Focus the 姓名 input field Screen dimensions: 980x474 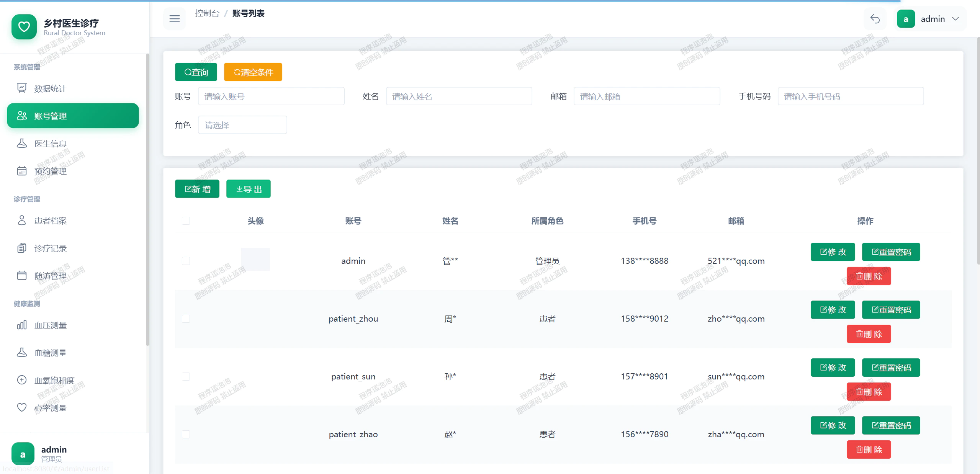coord(459,96)
